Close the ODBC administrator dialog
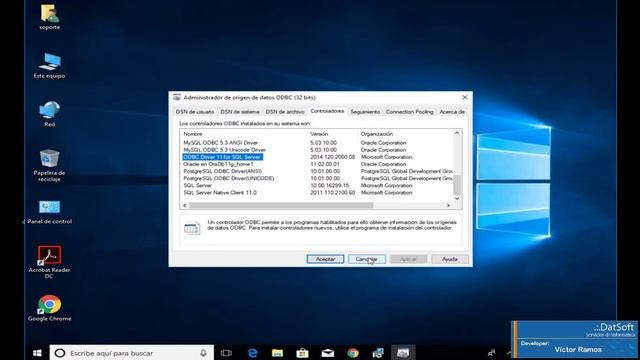 (464, 97)
